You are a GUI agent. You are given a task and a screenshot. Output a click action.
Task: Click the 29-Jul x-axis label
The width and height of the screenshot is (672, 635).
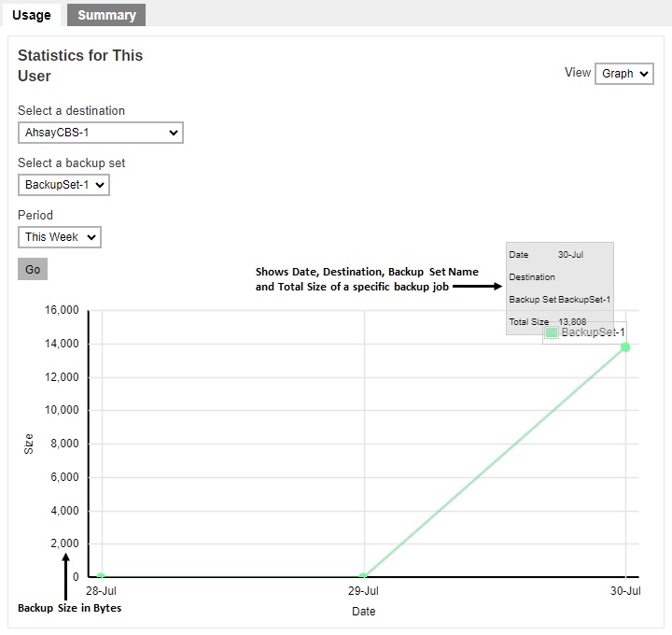363,591
